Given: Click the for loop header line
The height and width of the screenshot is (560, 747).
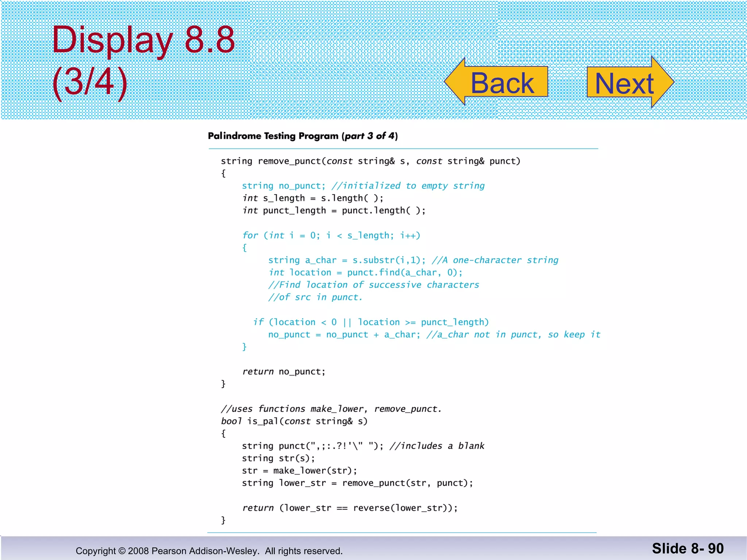Looking at the screenshot, I should (332, 236).
